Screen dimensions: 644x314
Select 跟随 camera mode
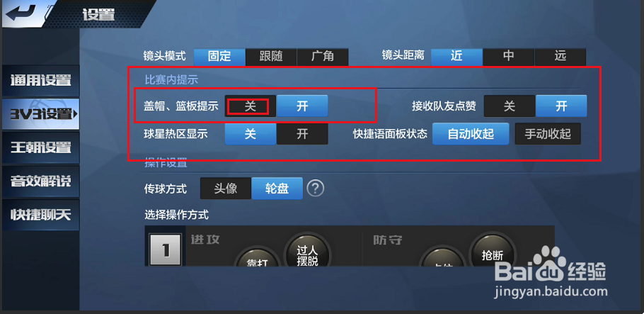pyautogui.click(x=271, y=56)
